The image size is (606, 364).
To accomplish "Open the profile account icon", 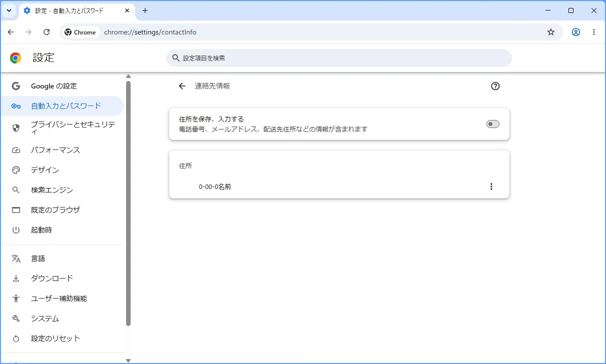I will (x=576, y=32).
